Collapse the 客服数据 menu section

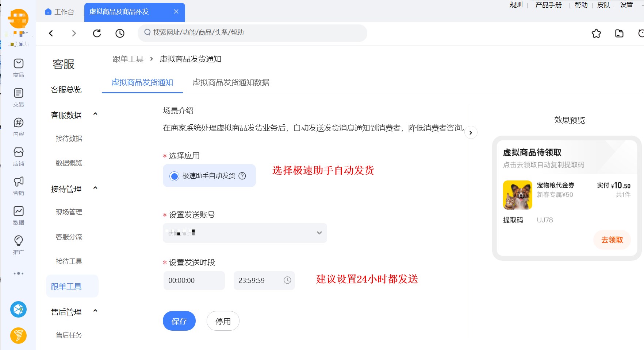95,114
